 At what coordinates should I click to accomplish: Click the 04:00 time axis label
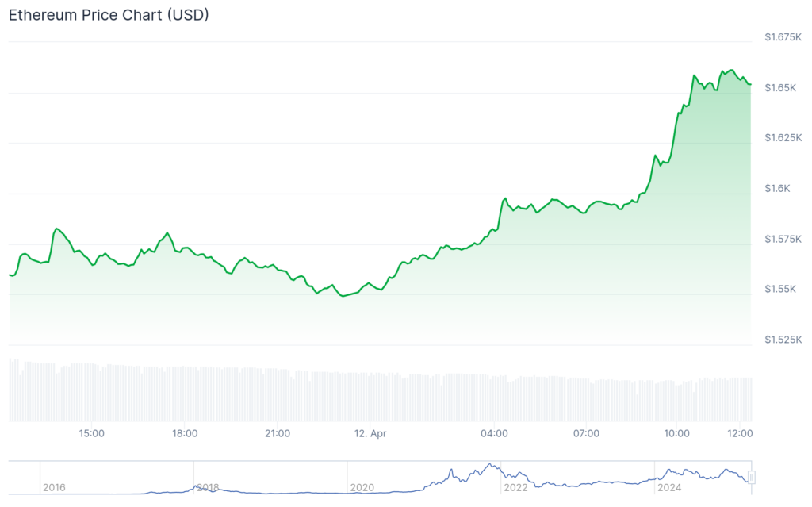click(x=496, y=433)
